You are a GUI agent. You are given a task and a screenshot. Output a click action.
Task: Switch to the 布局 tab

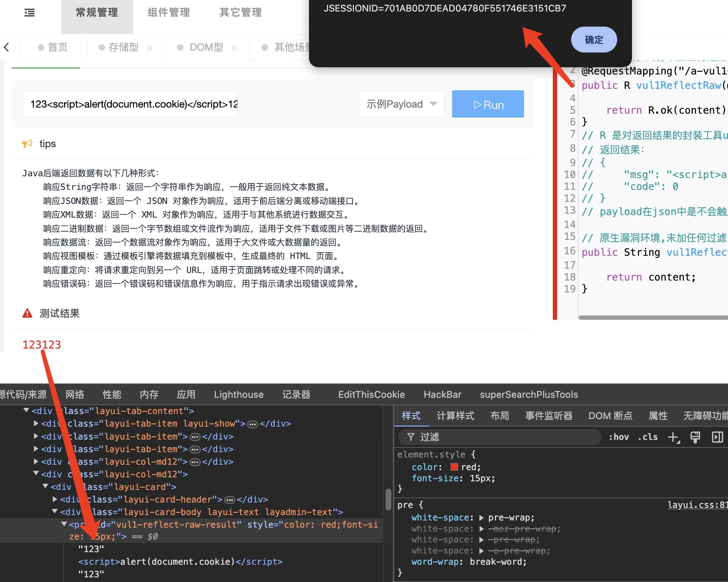click(500, 416)
